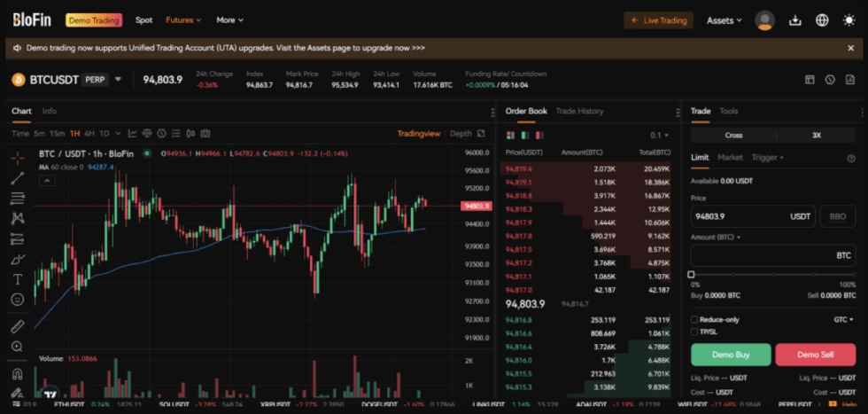Open the Assets dropdown
This screenshot has height=414, width=868.
[x=725, y=20]
